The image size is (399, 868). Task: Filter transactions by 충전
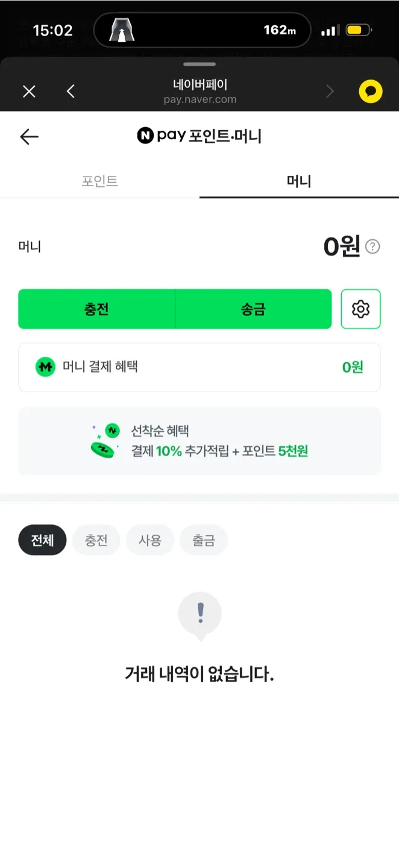(x=96, y=540)
